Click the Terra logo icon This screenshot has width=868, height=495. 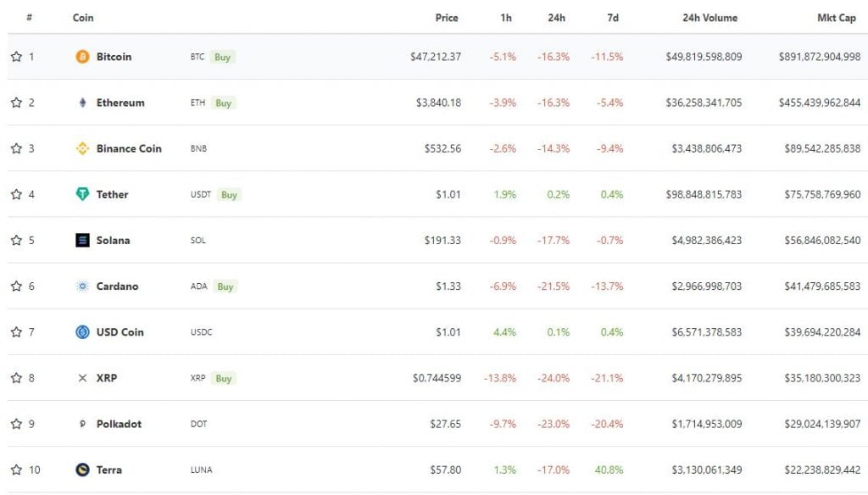click(x=82, y=470)
